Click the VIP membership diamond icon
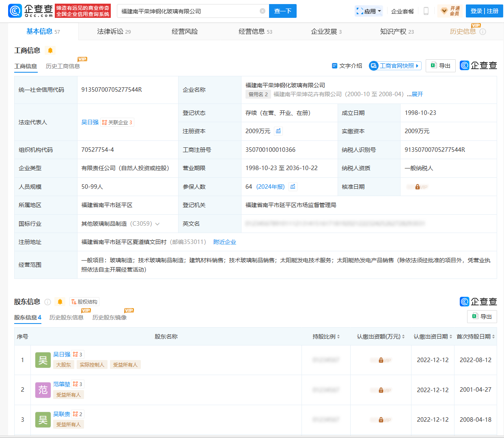The height and width of the screenshot is (438, 504). (444, 11)
